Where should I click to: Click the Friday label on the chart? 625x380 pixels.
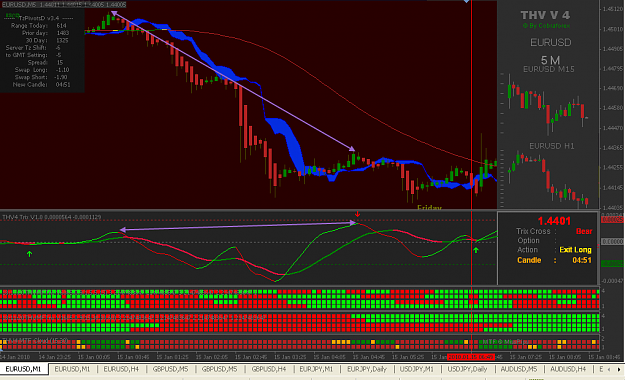(429, 207)
